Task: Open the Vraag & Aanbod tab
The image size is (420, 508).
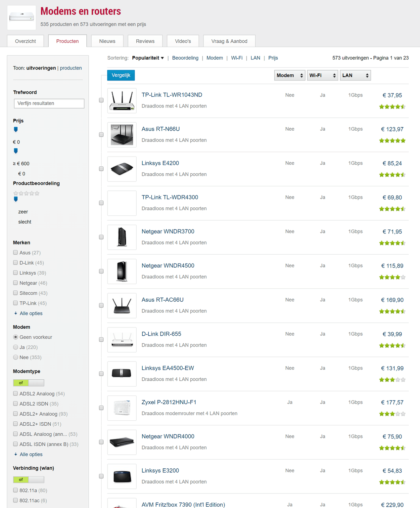Action: [x=229, y=41]
